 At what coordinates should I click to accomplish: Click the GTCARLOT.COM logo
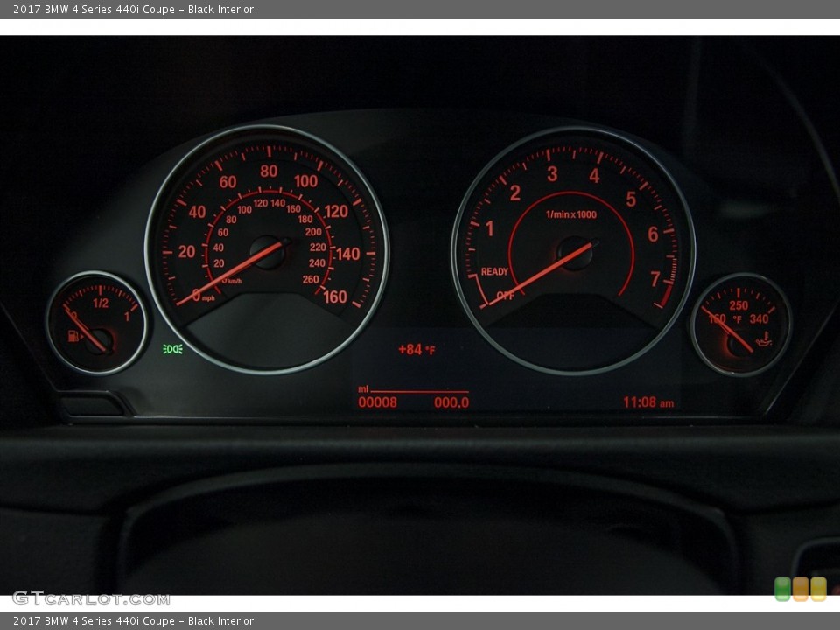click(x=91, y=598)
